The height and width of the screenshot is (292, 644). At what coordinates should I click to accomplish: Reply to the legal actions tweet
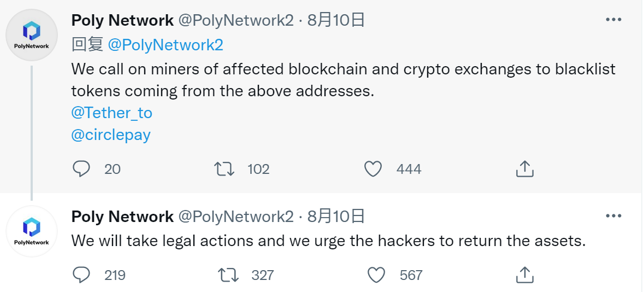81,275
